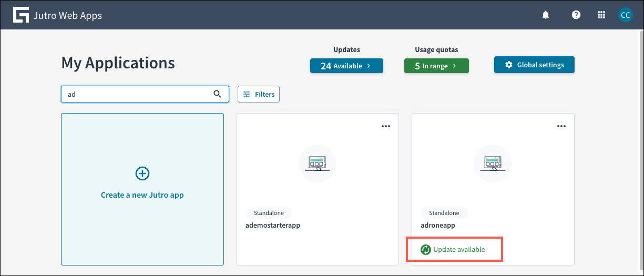644x276 pixels.
Task: Open the CC user avatar menu
Action: 626,15
